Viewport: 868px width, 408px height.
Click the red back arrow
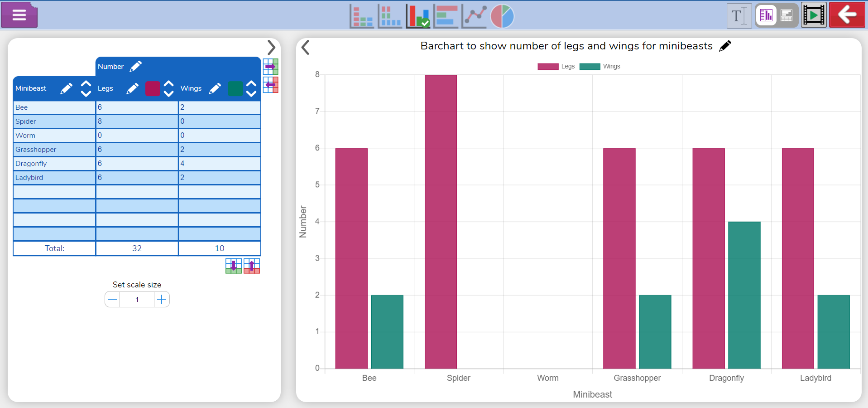[846, 14]
